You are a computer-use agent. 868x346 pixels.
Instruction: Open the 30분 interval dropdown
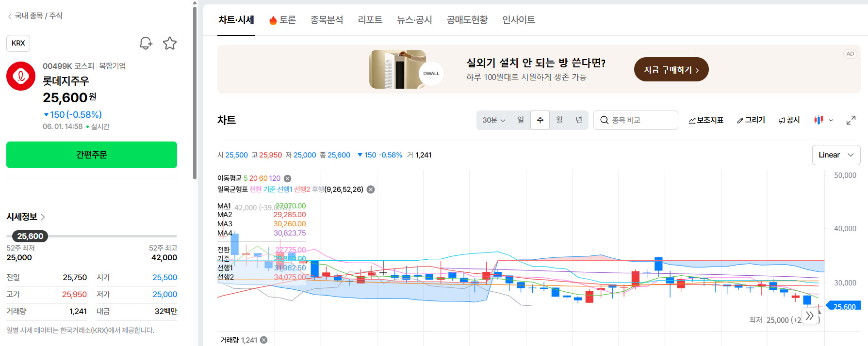494,120
